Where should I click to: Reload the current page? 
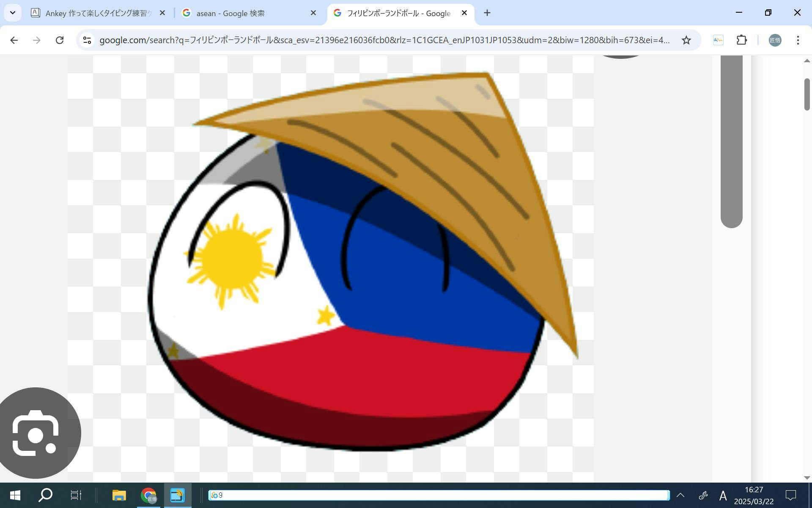click(60, 40)
